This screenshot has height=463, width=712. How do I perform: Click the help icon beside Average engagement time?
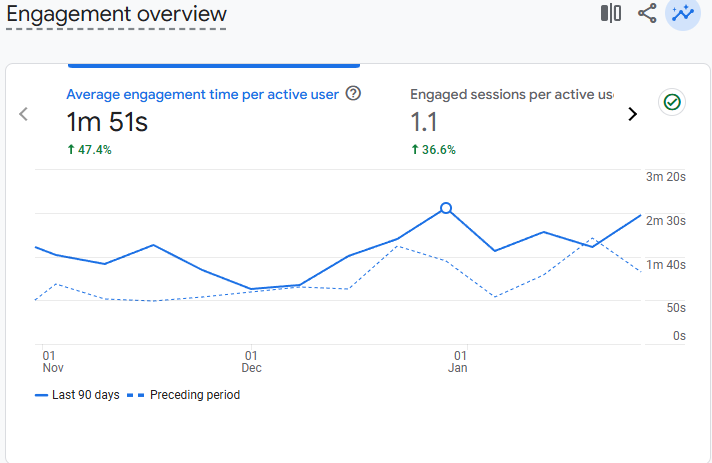[353, 94]
